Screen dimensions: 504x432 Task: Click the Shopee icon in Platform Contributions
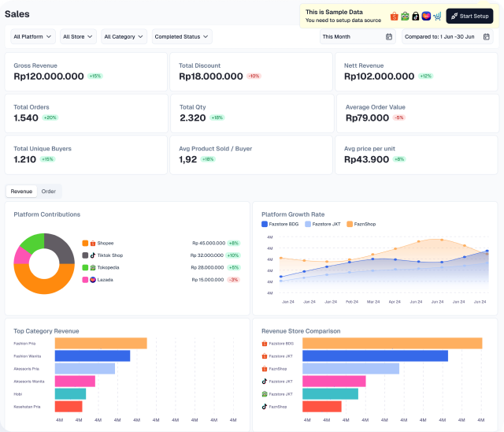(x=93, y=244)
